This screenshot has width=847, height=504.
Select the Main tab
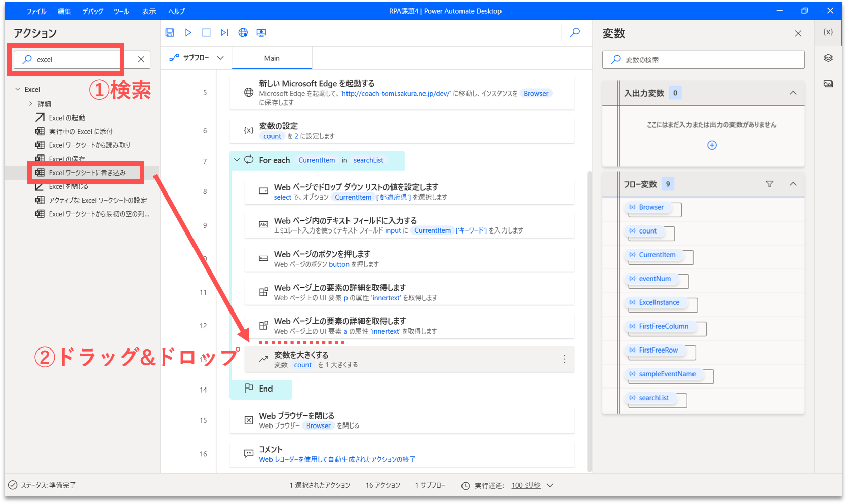[272, 58]
